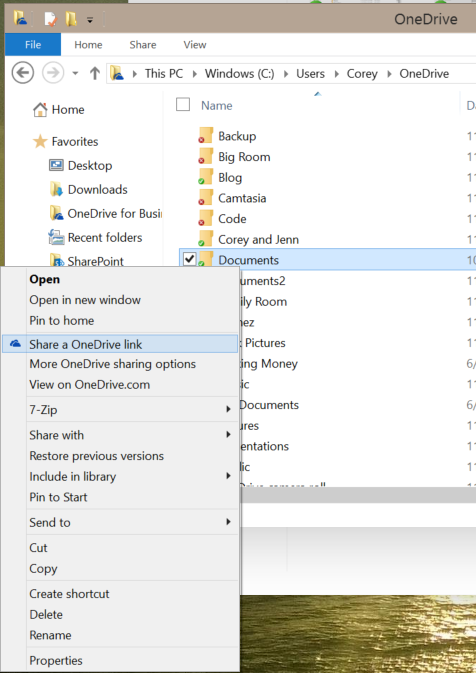Click the OneDrive folder icon in address bar
This screenshot has width=476, height=673.
click(x=117, y=73)
